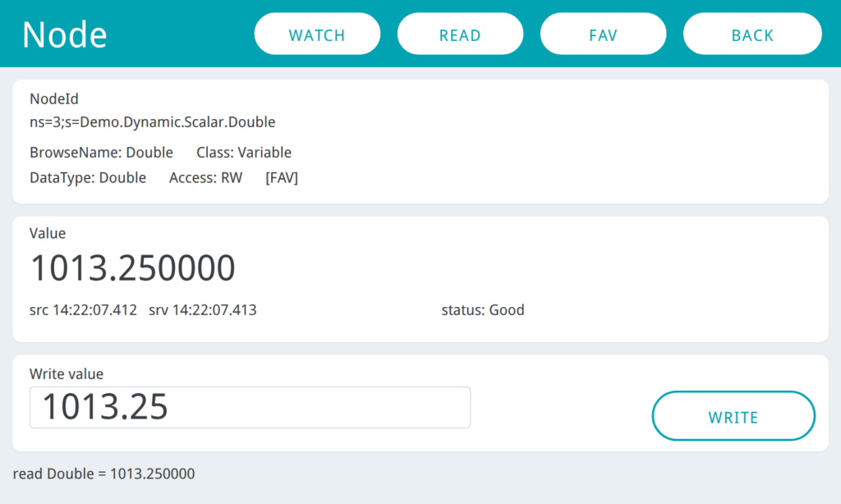Click the [FAV] indicator tag

point(282,178)
